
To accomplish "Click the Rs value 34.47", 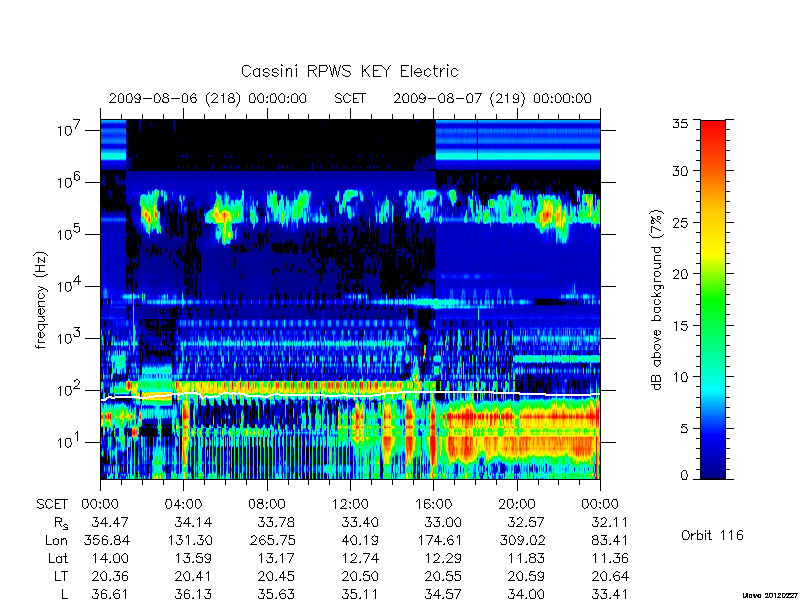I will [110, 522].
